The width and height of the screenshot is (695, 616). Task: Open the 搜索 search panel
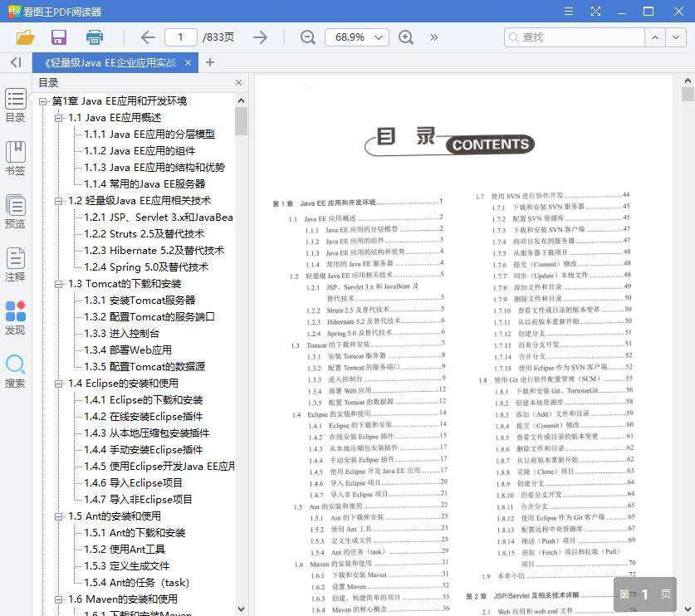[16, 371]
